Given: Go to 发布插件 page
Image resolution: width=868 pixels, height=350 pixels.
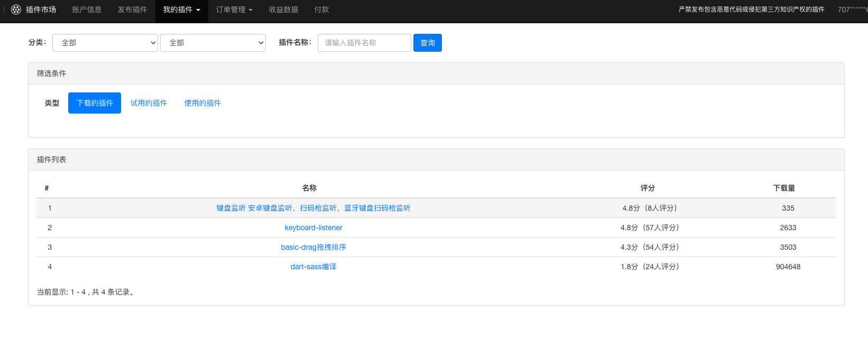Looking at the screenshot, I should pos(132,10).
